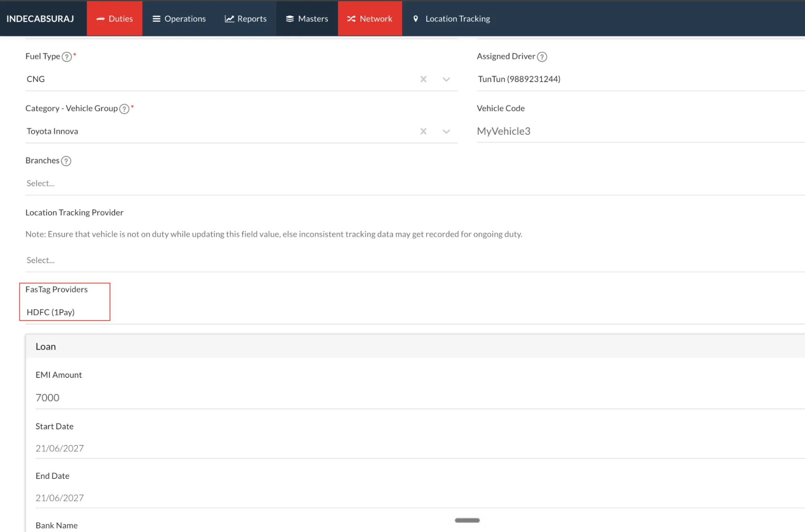Click the loan Start Date field

click(420, 448)
